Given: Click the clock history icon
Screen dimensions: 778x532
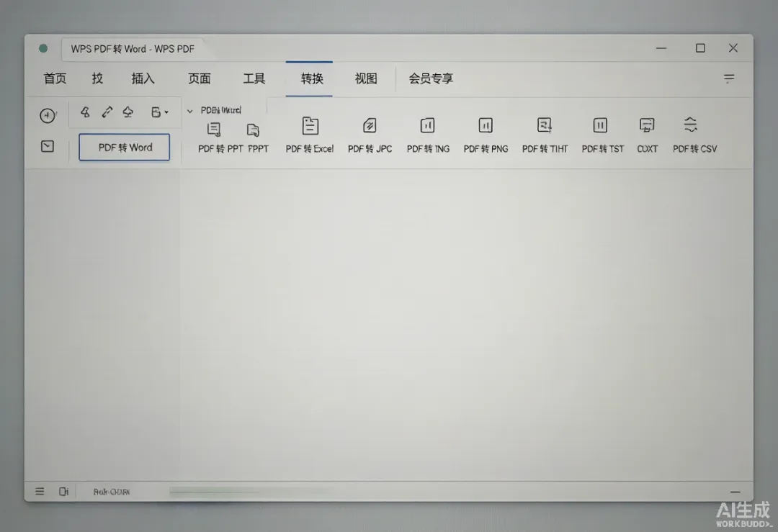Looking at the screenshot, I should click(48, 115).
